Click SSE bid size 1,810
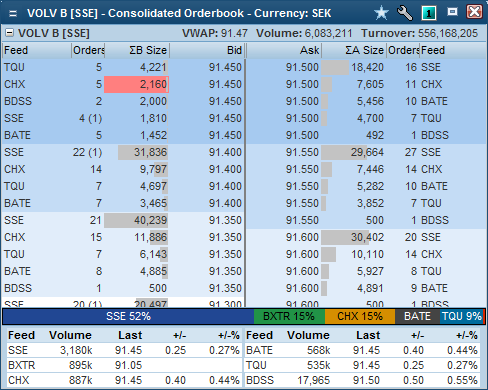488x390 pixels. [153, 118]
